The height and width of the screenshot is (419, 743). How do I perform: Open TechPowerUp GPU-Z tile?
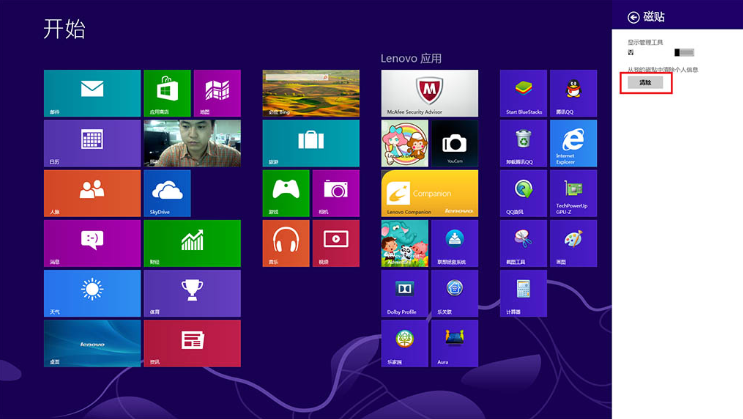573,193
